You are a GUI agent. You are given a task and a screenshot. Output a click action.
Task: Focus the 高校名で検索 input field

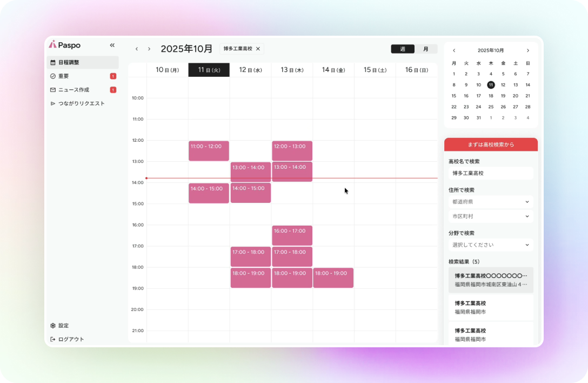(491, 173)
